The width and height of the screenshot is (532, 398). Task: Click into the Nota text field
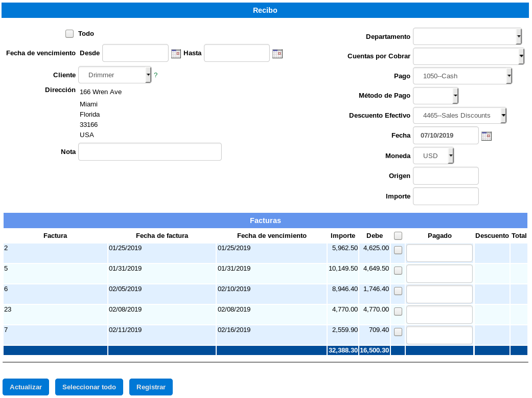point(150,152)
